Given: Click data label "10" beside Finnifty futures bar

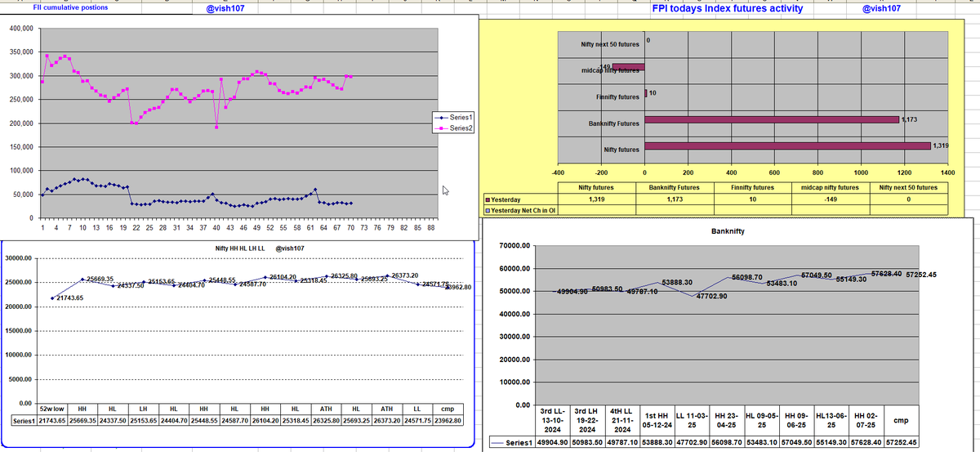Looking at the screenshot, I should [x=653, y=93].
